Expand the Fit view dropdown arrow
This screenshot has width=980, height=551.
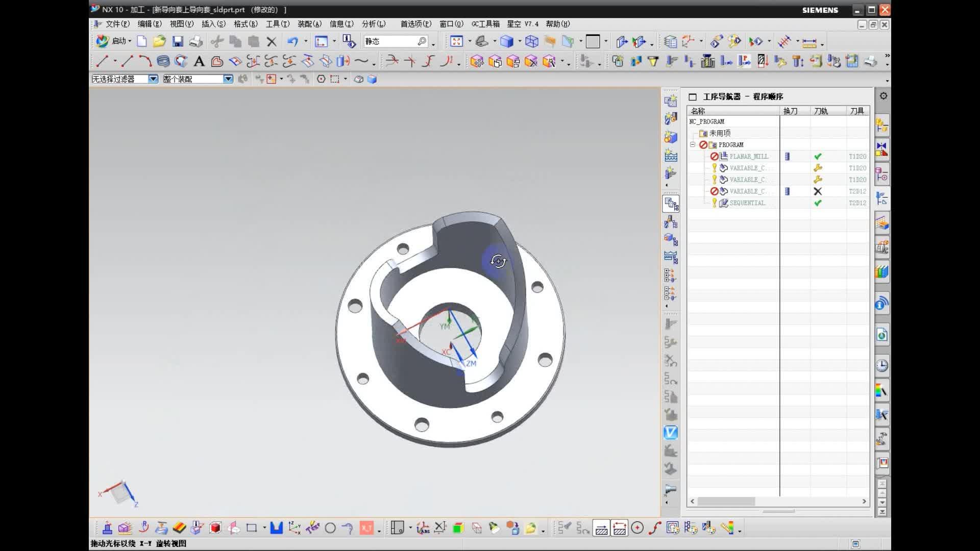pyautogui.click(x=470, y=42)
